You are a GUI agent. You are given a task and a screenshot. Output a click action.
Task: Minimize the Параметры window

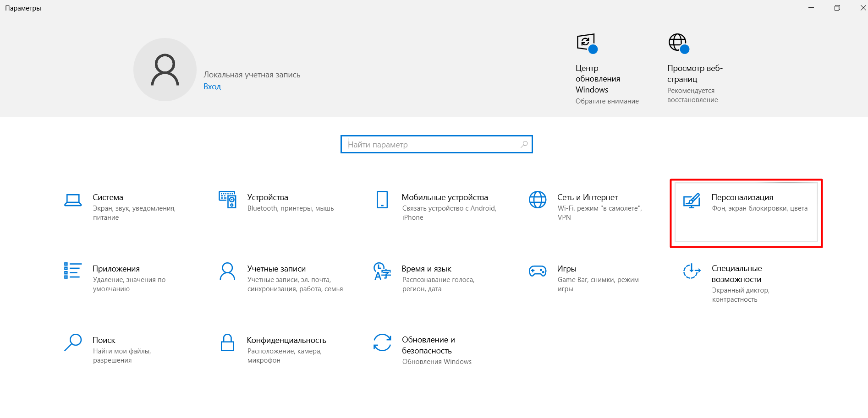[811, 8]
